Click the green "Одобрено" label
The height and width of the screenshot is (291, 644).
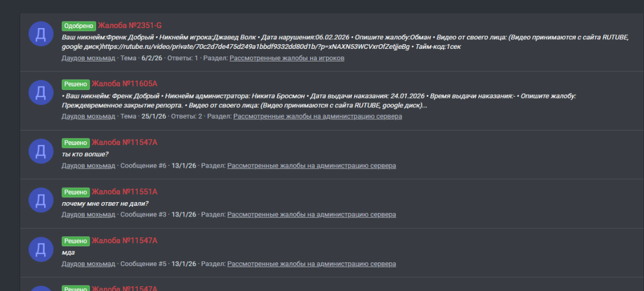point(78,26)
